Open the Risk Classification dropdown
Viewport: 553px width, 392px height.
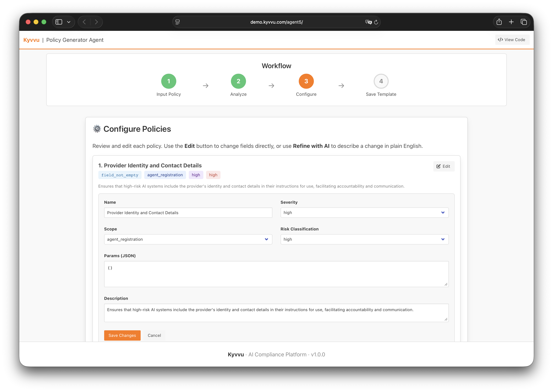point(364,239)
